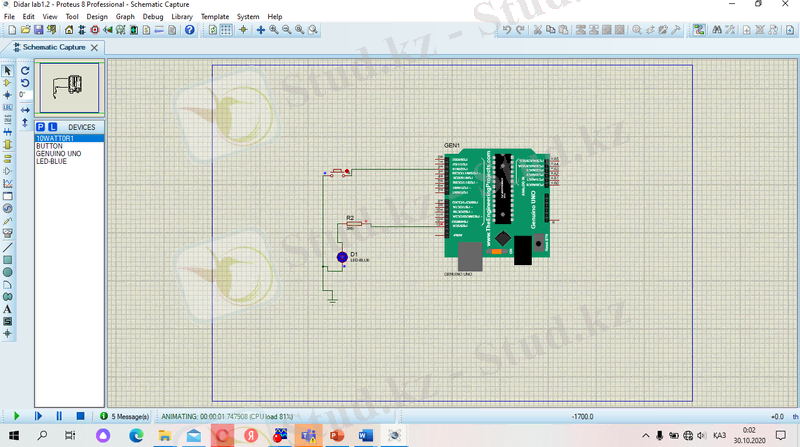The image size is (800, 447).
Task: Click the schematic overview thumbnail
Action: [69, 88]
